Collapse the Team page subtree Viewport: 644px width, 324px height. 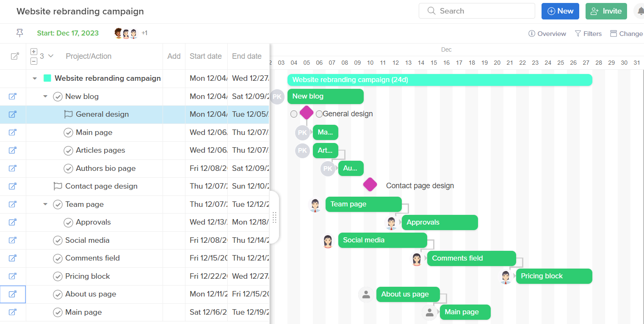(45, 204)
